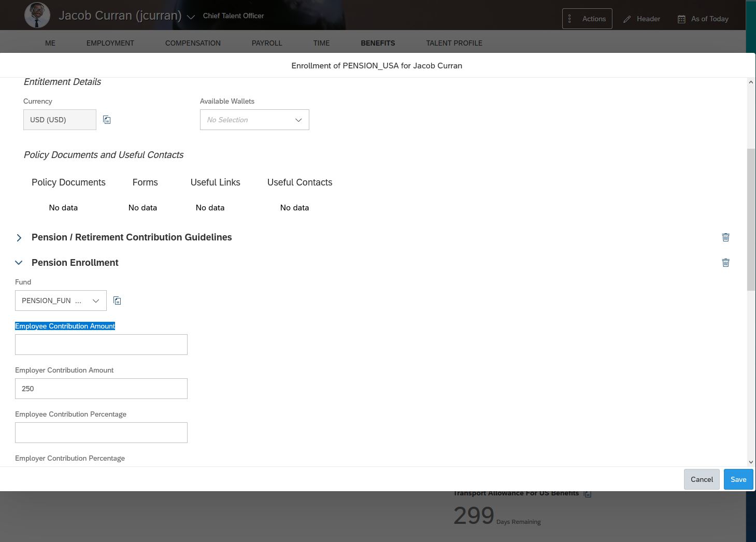Click the dialog scrollbar down arrow
The width and height of the screenshot is (756, 542).
pyautogui.click(x=751, y=462)
